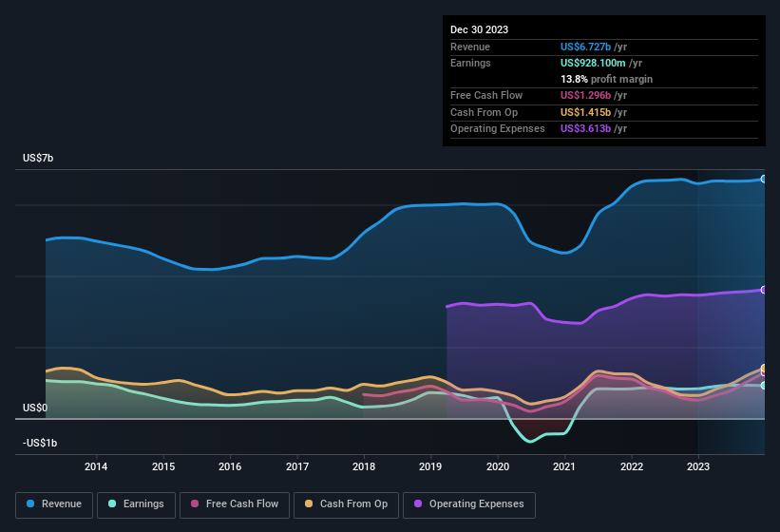The image size is (780, 532).
Task: Click the Earnings line endpoint marker
Action: coord(764,386)
